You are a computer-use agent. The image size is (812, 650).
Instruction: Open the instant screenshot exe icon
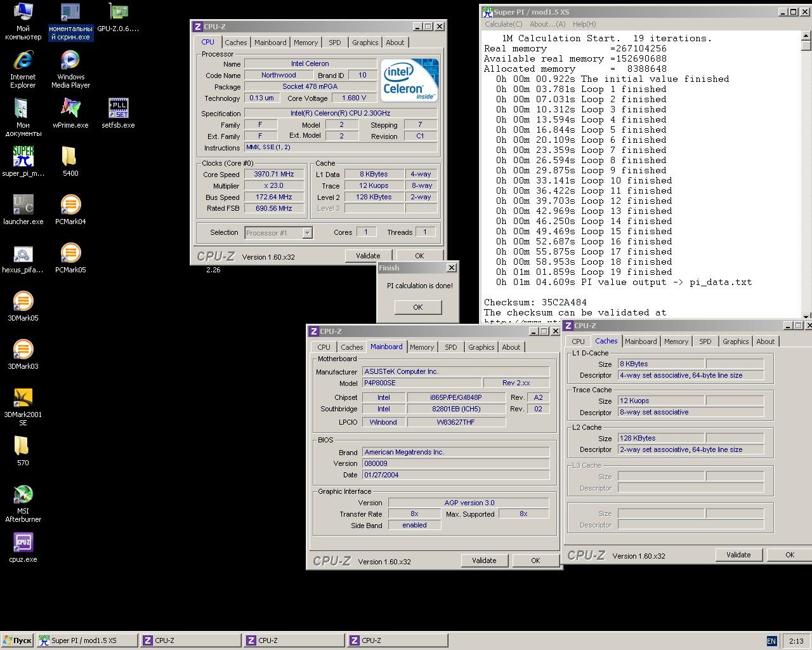tap(70, 21)
